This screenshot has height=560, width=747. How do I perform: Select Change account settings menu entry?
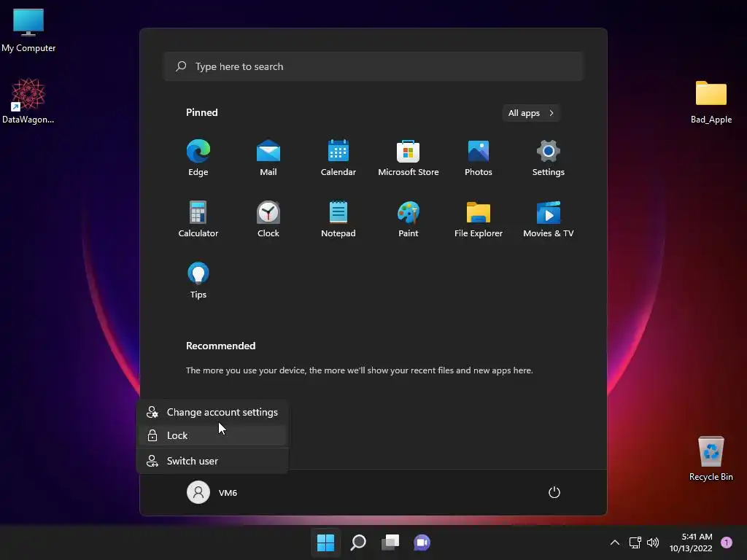click(212, 413)
